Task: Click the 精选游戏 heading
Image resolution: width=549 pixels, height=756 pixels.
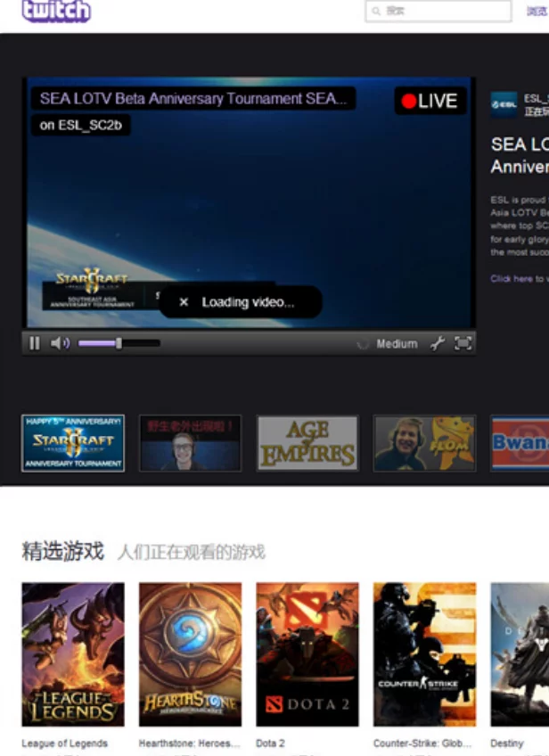Action: [62, 551]
